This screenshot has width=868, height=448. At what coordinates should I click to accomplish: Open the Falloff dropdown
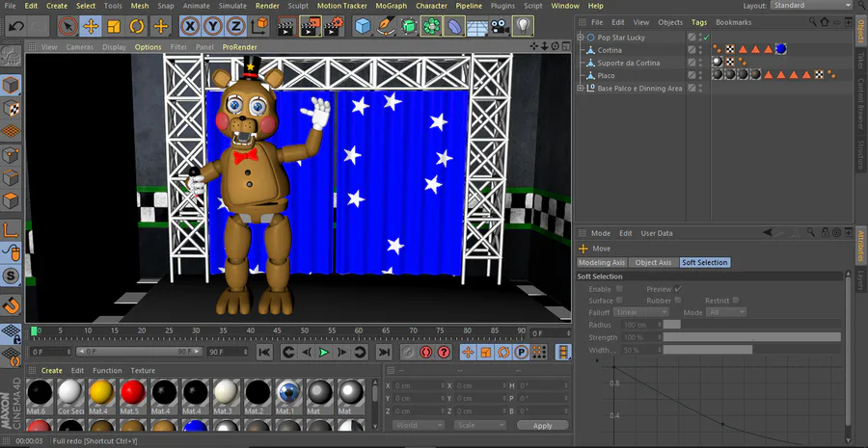(641, 312)
